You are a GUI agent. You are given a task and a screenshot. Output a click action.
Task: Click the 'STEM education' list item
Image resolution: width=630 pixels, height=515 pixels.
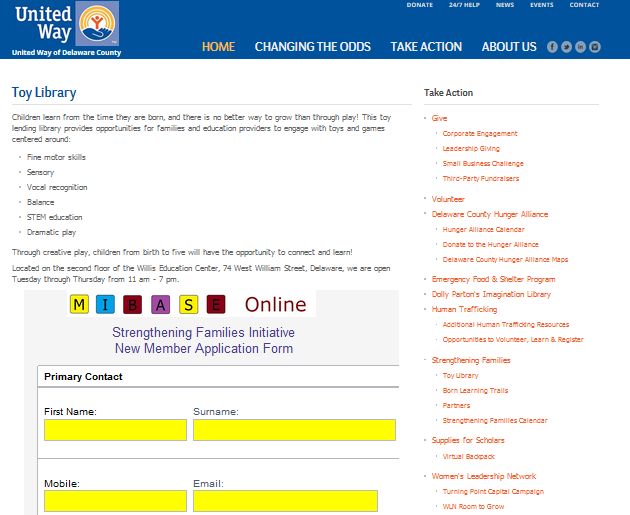(54, 217)
